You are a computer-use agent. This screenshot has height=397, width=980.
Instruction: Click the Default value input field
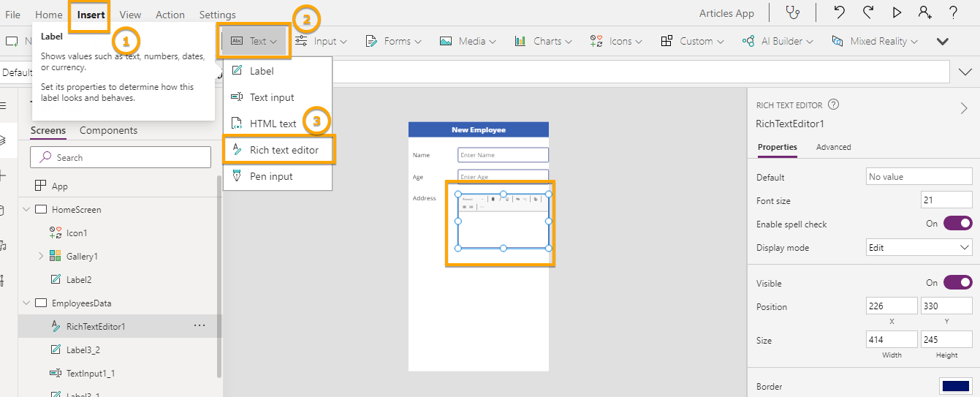pos(919,177)
